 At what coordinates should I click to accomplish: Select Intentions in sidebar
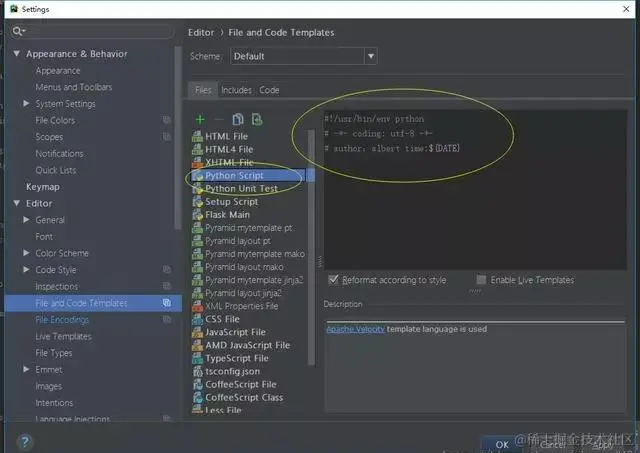54,403
